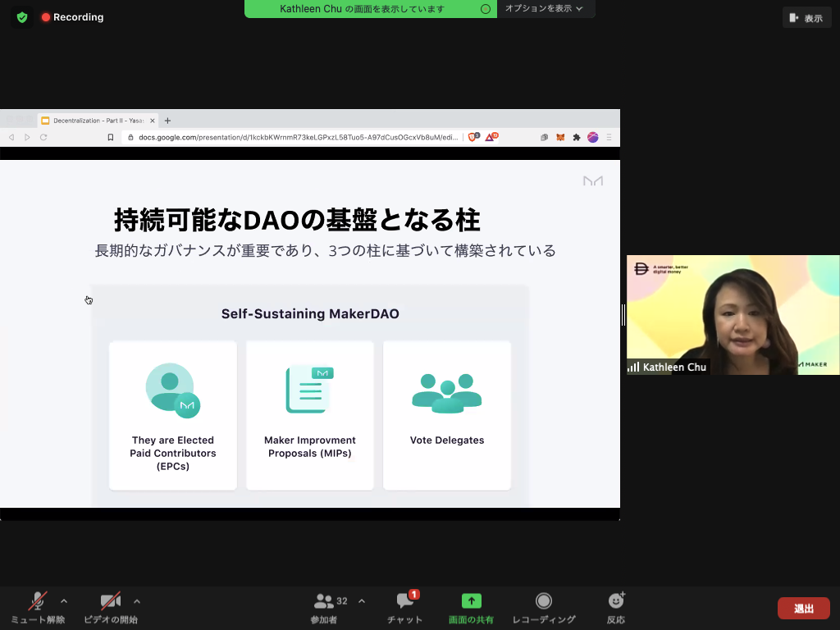This screenshot has height=630, width=840.
Task: Click the Brave Rewards triangle icon
Action: pos(491,137)
